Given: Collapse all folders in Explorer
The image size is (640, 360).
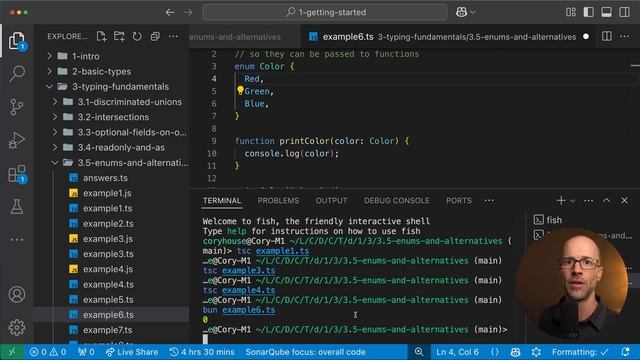Looking at the screenshot, I should tap(155, 36).
